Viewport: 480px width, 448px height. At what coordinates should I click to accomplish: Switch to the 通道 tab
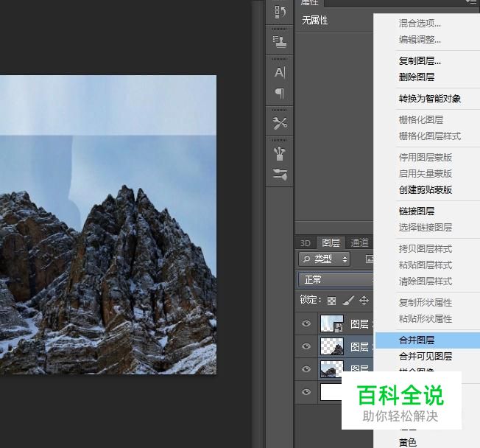coord(359,242)
